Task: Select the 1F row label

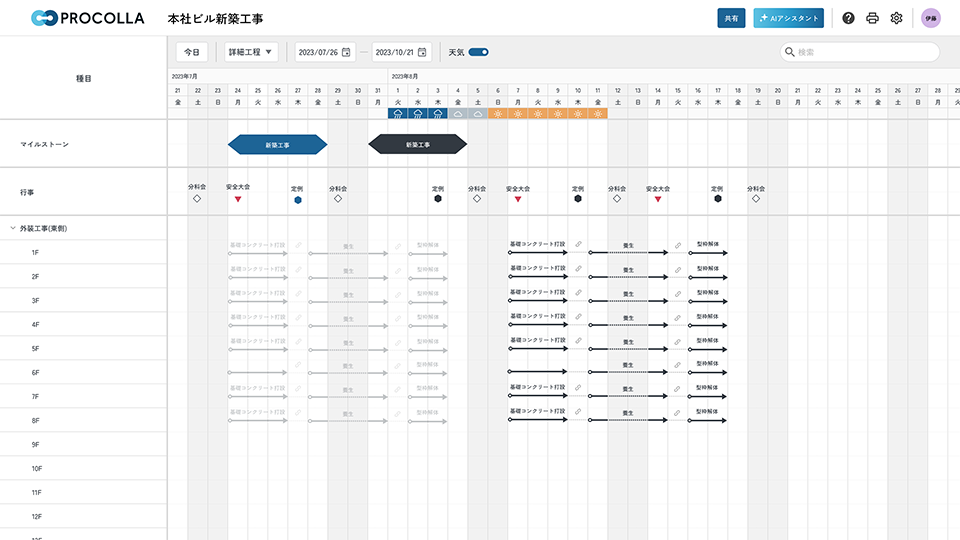Action: pyautogui.click(x=35, y=252)
